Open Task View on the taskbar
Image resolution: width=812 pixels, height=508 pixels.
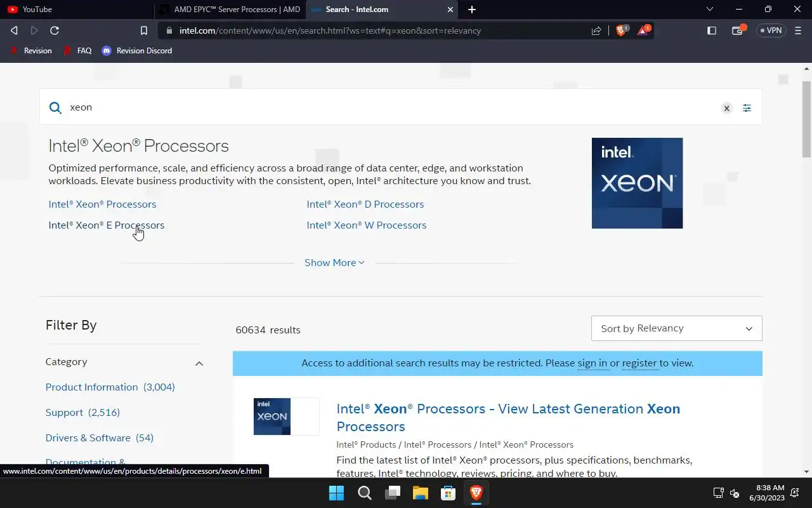pyautogui.click(x=393, y=493)
